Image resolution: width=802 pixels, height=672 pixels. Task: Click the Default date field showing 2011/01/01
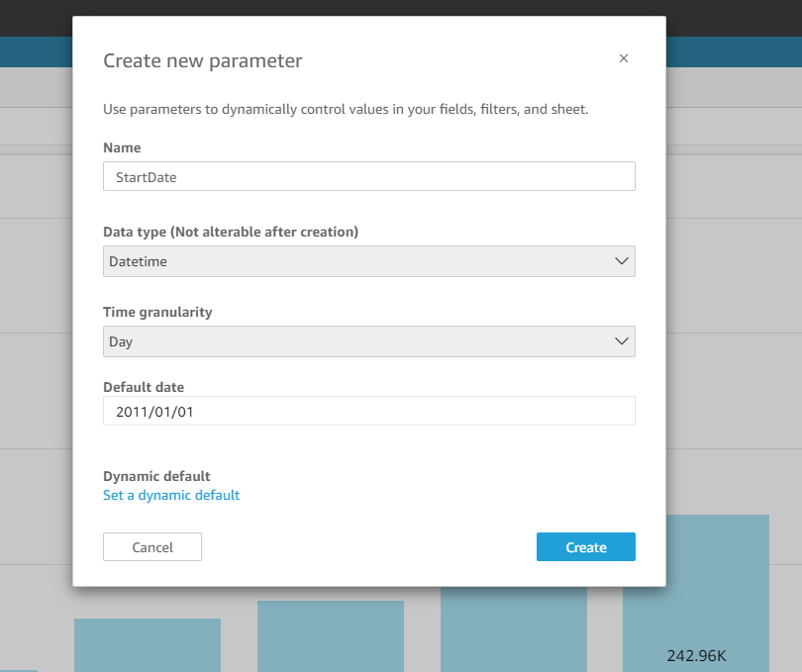pos(368,411)
